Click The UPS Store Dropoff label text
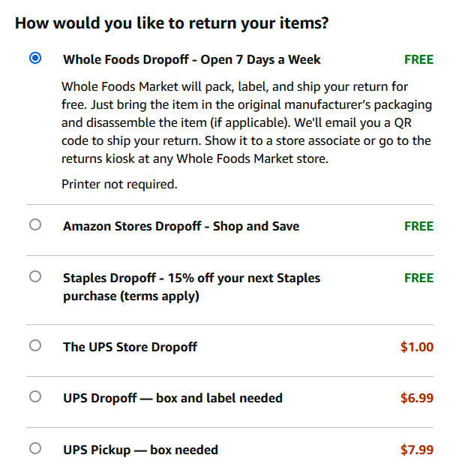 tap(130, 347)
